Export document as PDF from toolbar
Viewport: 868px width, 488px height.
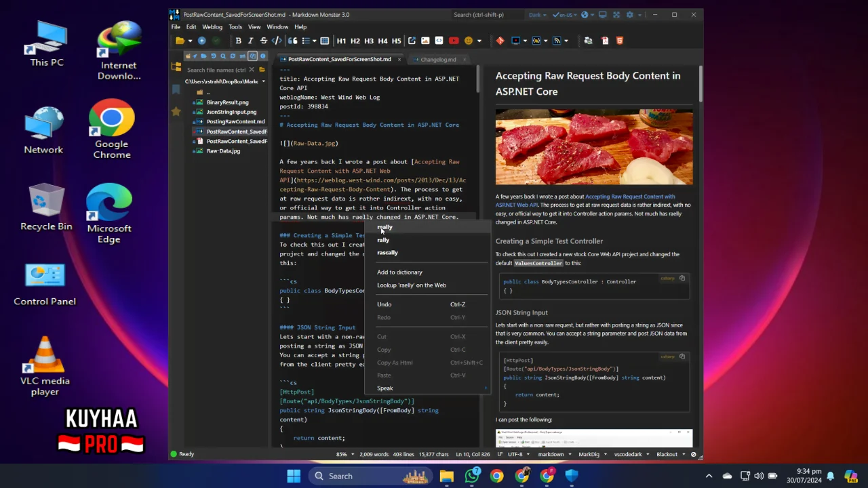[605, 41]
